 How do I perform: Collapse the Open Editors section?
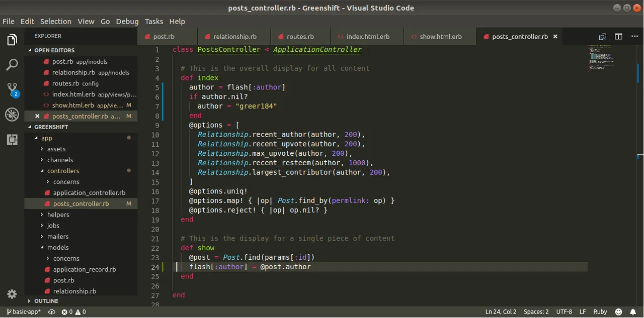81,50
